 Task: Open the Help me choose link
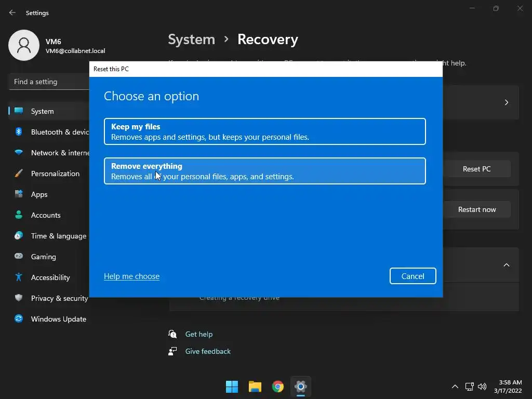[x=131, y=276]
